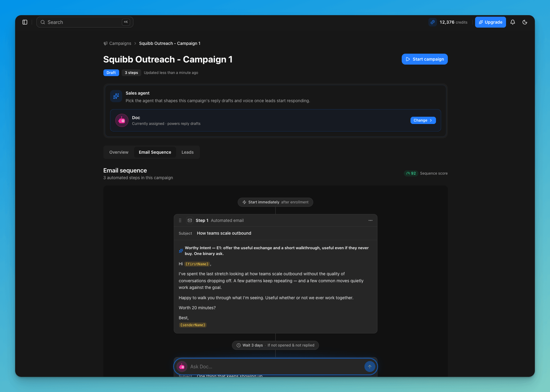The image size is (550, 392).
Task: Open the notifications bell
Action: pos(513,22)
